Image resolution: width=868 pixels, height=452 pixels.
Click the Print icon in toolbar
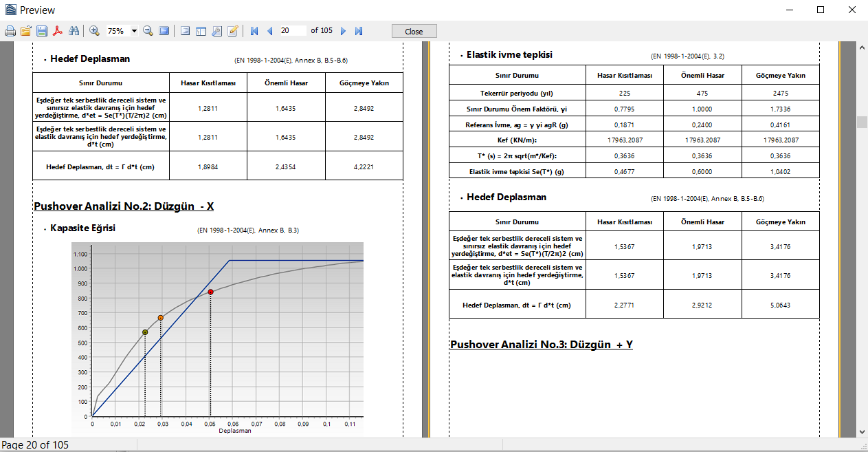coord(10,31)
